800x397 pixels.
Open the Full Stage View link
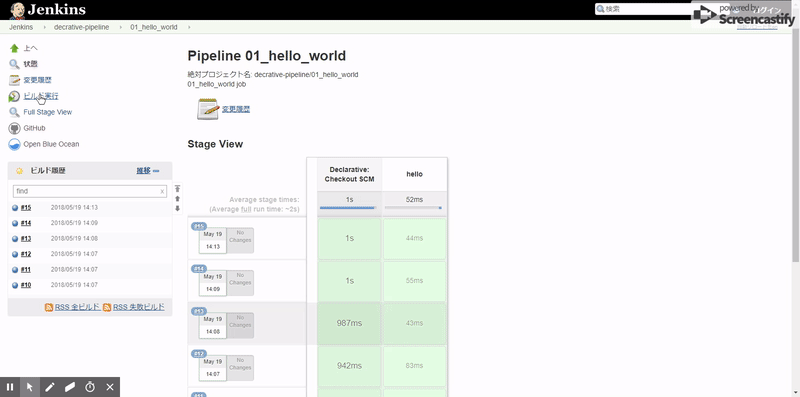[48, 112]
